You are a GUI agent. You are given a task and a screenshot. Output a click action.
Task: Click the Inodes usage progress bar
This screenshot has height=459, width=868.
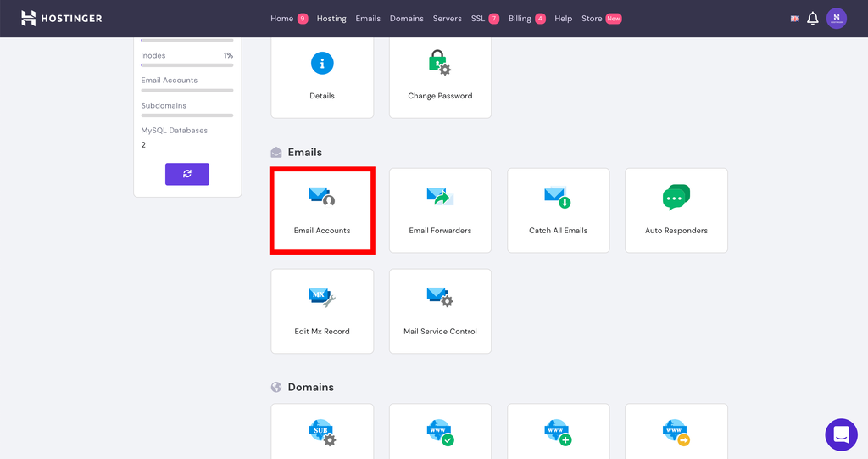[x=187, y=64]
